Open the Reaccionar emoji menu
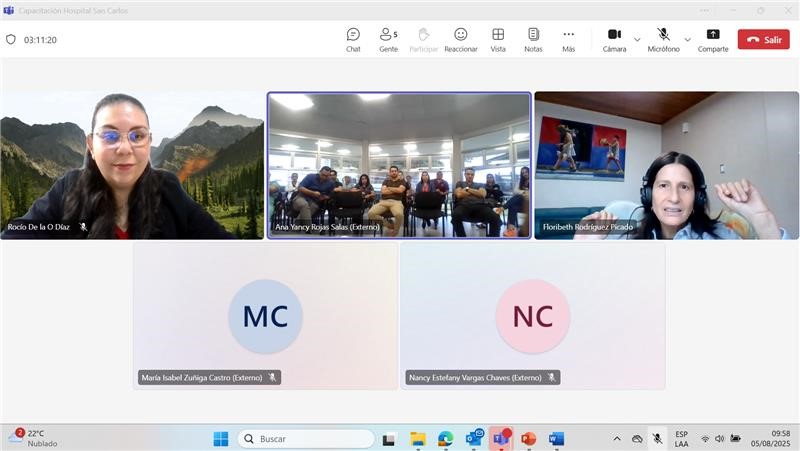The image size is (800, 451). [461, 40]
